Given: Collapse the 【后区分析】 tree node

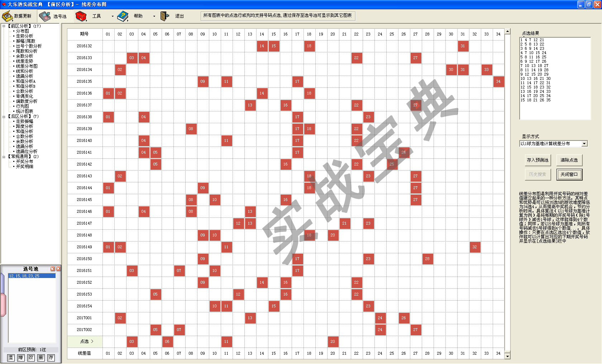Looking at the screenshot, I should tap(4, 116).
